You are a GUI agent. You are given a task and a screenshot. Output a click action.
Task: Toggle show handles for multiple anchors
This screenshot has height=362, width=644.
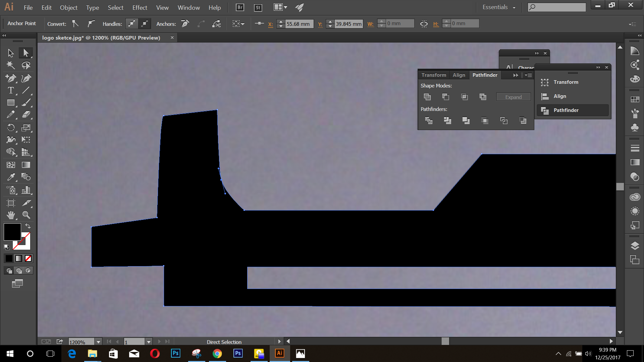coord(132,23)
